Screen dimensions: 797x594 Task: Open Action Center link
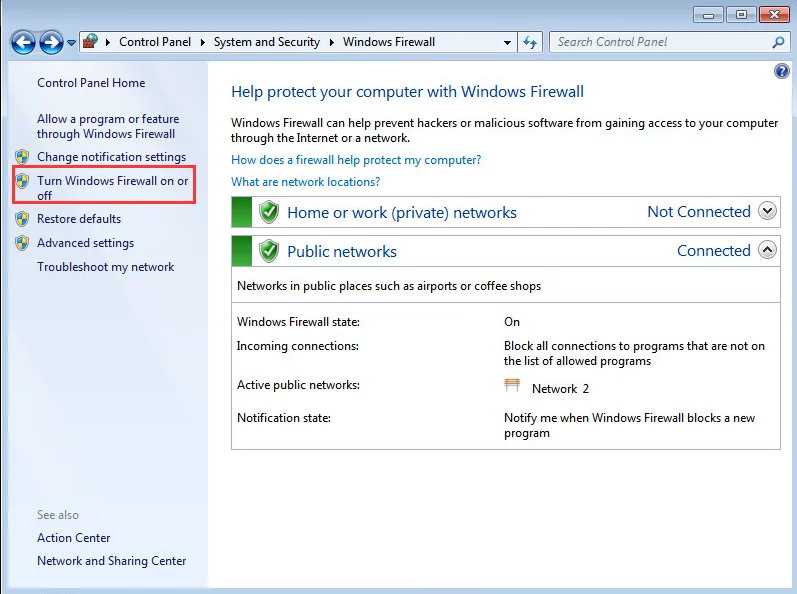click(74, 538)
